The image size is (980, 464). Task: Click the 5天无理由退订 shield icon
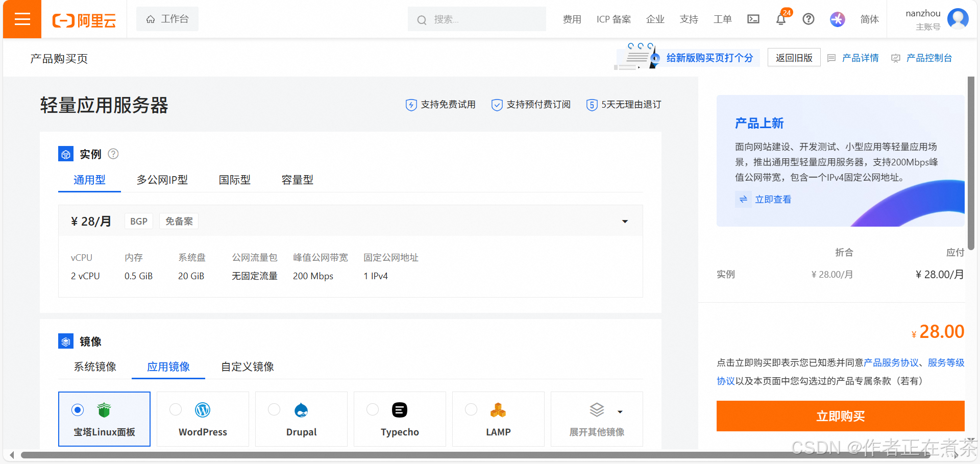[592, 105]
